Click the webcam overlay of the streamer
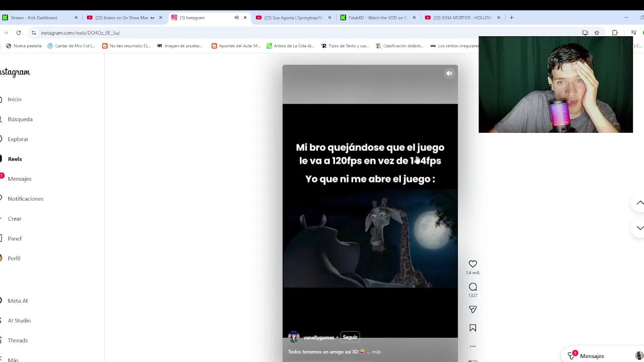Image resolution: width=644 pixels, height=362 pixels. tap(555, 84)
